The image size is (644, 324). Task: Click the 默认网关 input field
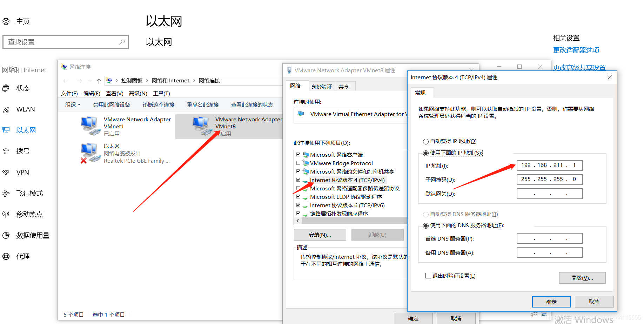(x=550, y=194)
